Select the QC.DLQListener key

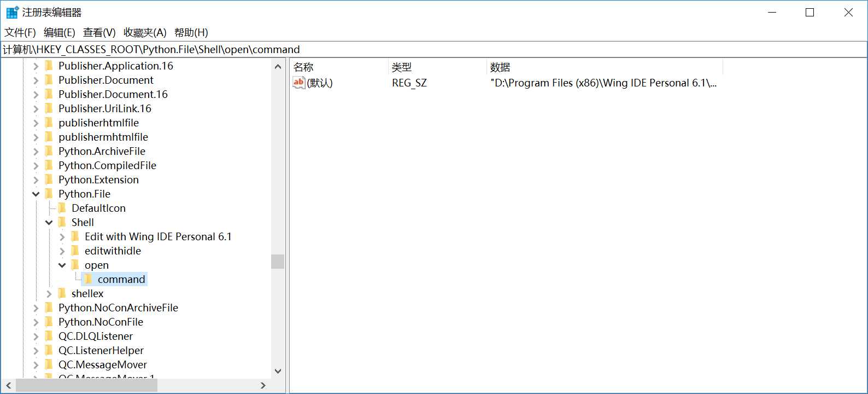(x=96, y=336)
